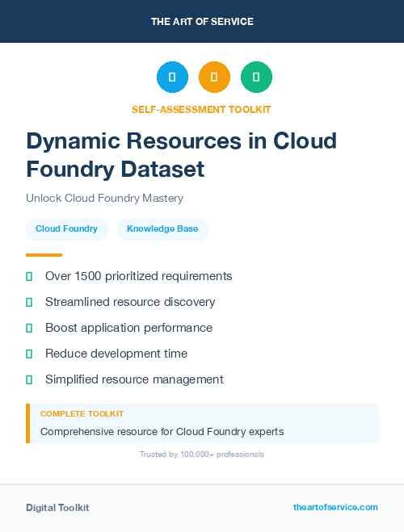Click "Comprehensive resource for Cloud Foundry experts" text

[x=162, y=432]
